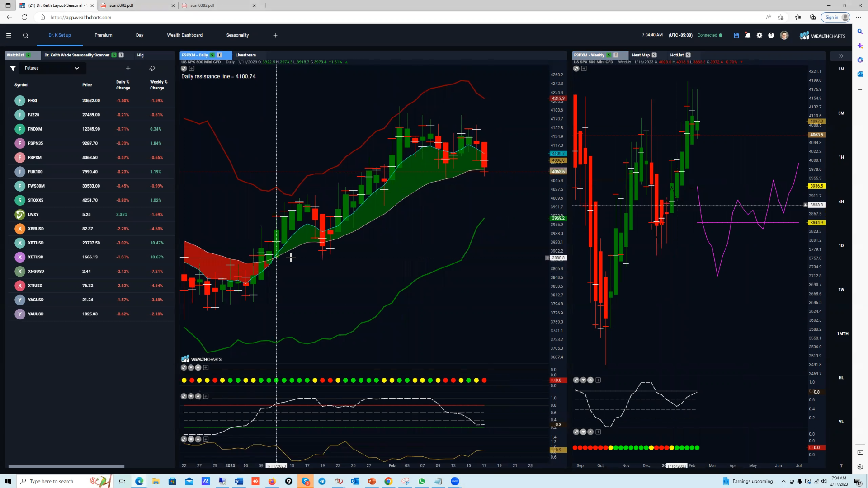Open Word from the taskbar
Image resolution: width=868 pixels, height=488 pixels.
point(239,481)
